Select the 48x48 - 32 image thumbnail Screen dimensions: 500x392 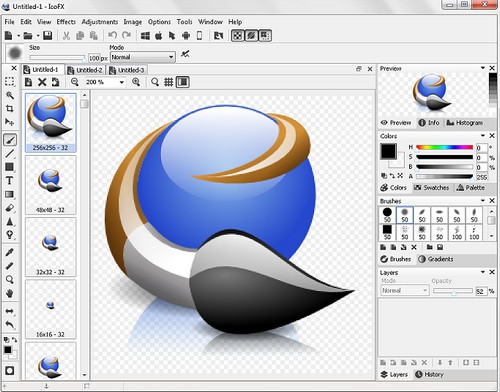pyautogui.click(x=51, y=185)
